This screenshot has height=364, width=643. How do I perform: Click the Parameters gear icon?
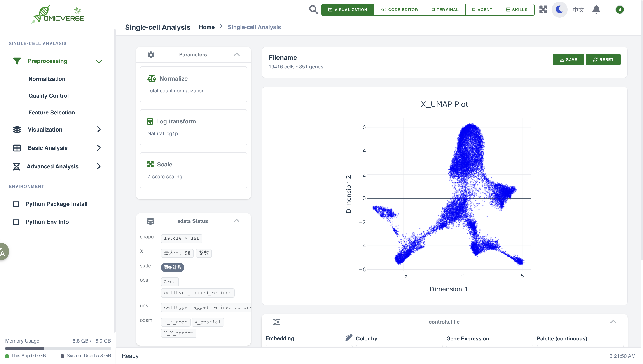click(x=151, y=54)
